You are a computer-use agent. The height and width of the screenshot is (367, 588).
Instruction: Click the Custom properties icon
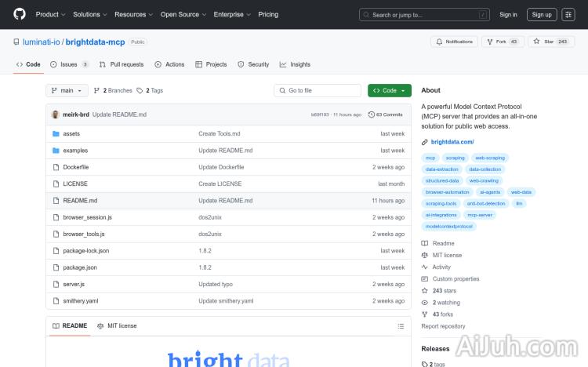(x=424, y=279)
